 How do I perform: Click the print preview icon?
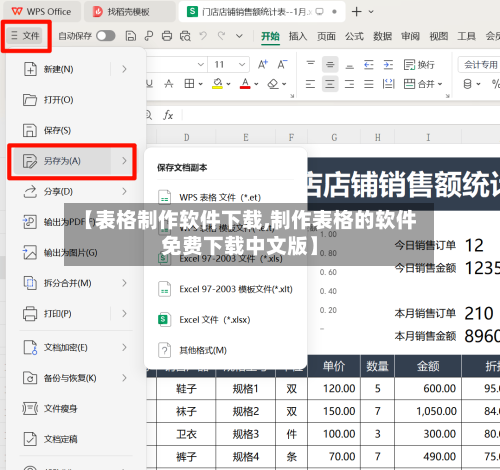point(185,36)
